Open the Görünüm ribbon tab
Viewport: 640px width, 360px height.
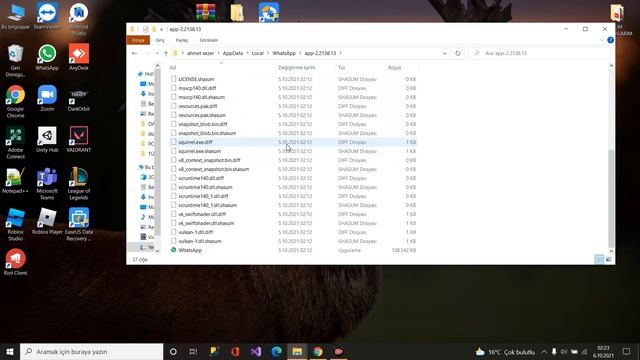[209, 40]
